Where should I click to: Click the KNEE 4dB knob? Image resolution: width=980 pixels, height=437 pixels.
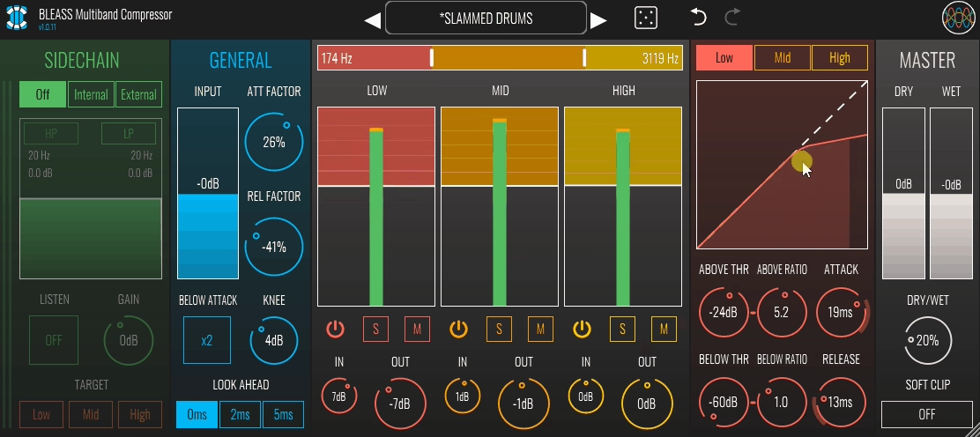pos(274,341)
